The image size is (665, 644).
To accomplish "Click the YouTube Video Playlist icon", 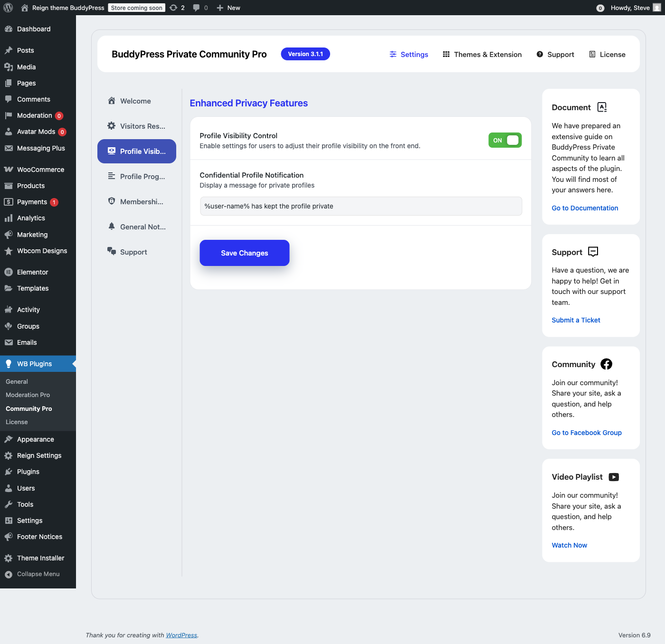I will 614,477.
